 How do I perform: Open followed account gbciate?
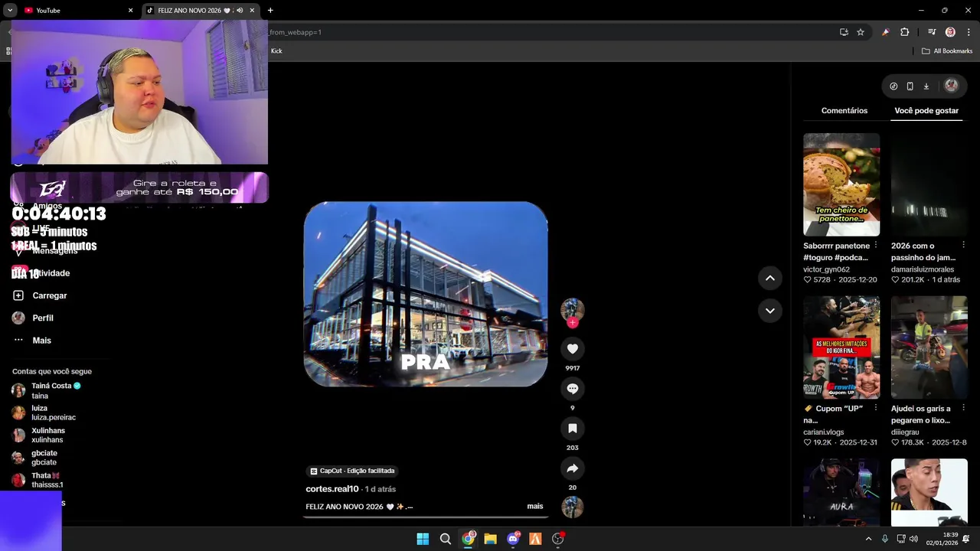tap(35, 458)
